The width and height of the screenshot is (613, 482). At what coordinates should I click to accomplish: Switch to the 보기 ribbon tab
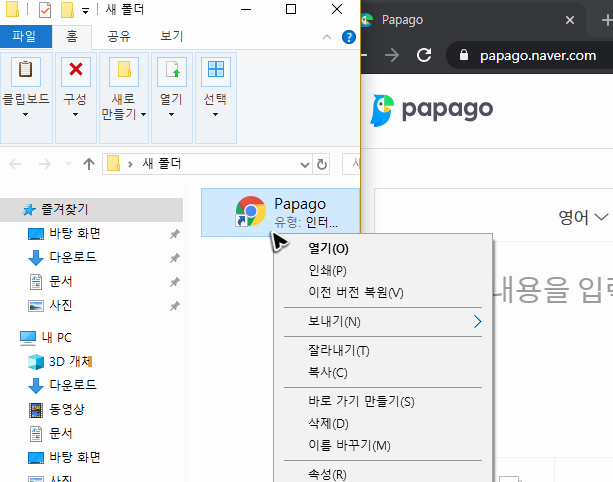172,36
